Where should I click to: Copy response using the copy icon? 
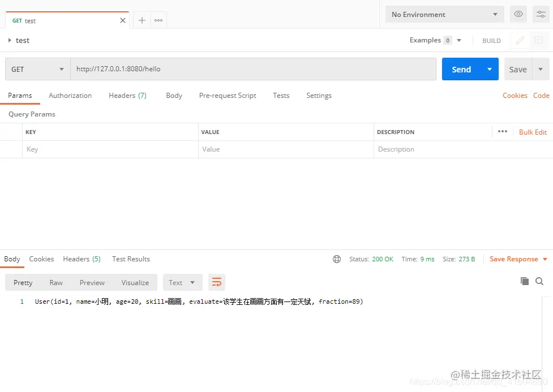(x=525, y=281)
